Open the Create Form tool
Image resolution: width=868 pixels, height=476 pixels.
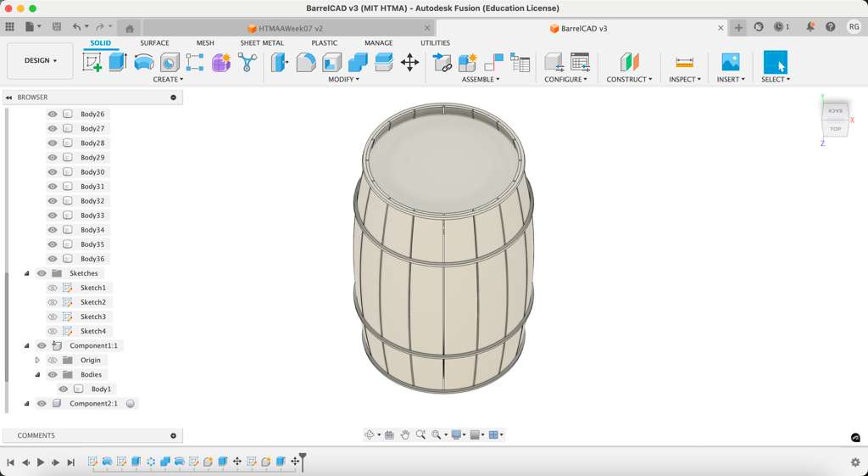(x=220, y=62)
